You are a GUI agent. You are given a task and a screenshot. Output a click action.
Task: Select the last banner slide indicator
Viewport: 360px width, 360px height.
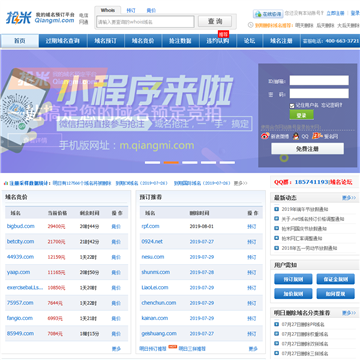pyautogui.click(x=227, y=162)
